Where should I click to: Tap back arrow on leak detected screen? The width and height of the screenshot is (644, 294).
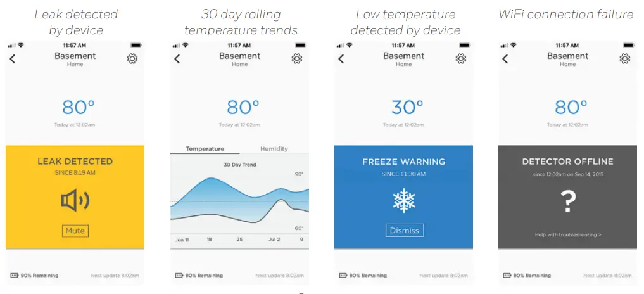pos(13,59)
